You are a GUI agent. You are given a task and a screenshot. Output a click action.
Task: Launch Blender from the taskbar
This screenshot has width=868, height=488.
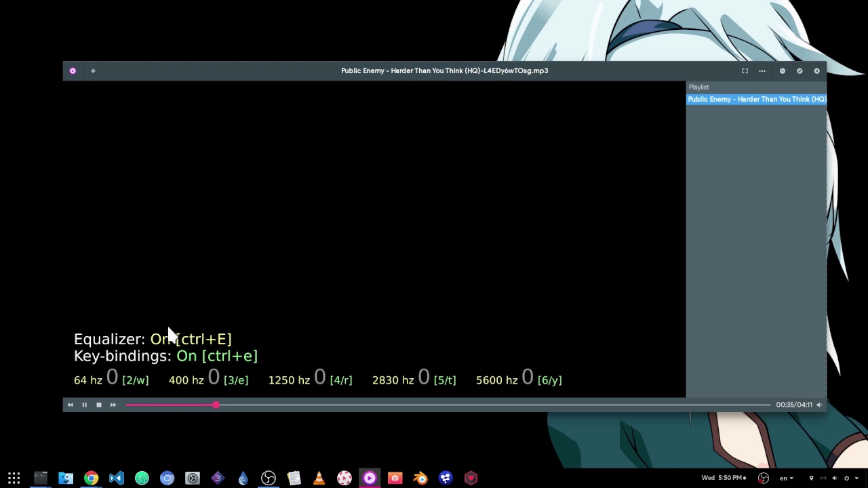(420, 478)
